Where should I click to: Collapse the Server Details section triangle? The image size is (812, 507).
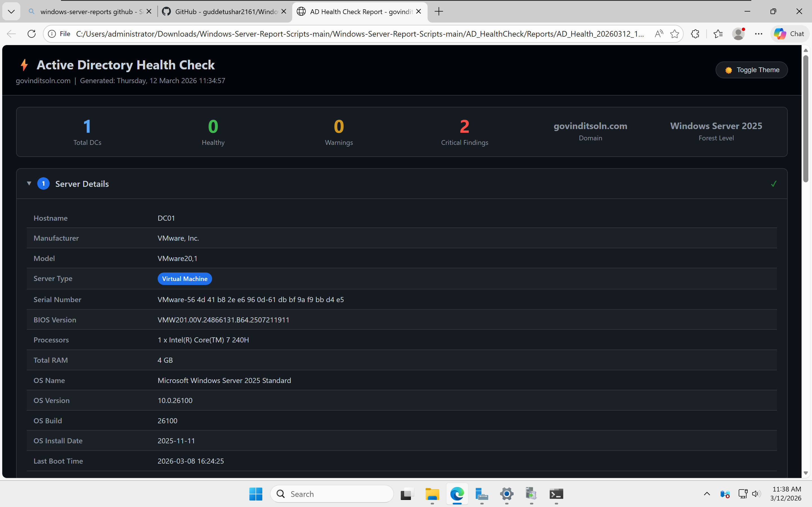(29, 183)
